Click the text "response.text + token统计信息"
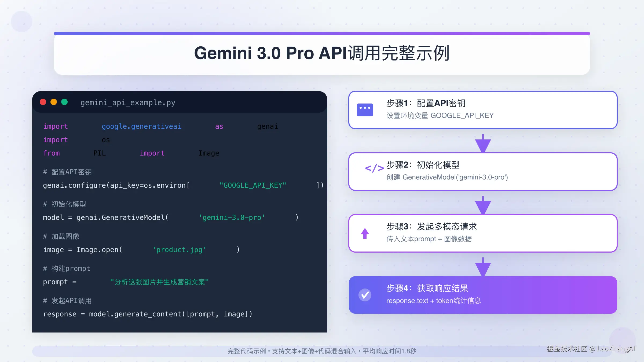 (434, 301)
